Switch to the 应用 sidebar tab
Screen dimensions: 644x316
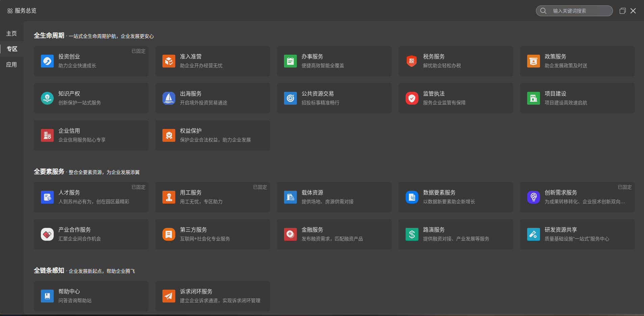(11, 64)
